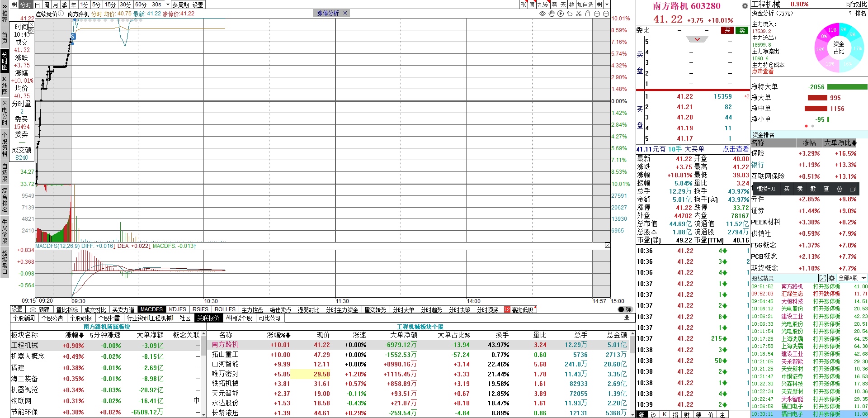Click the collapse arrow left of 分时 tab
The image size is (868, 418).
pyautogui.click(x=14, y=5)
